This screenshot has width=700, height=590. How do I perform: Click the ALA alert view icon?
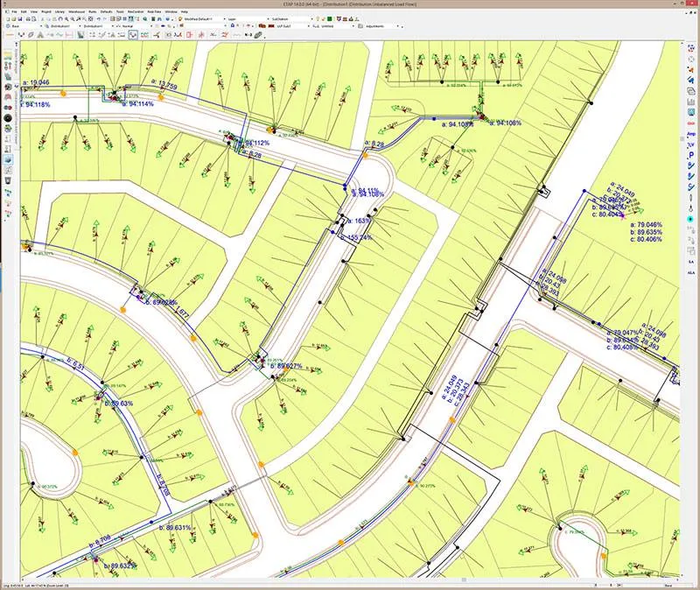pyautogui.click(x=691, y=272)
